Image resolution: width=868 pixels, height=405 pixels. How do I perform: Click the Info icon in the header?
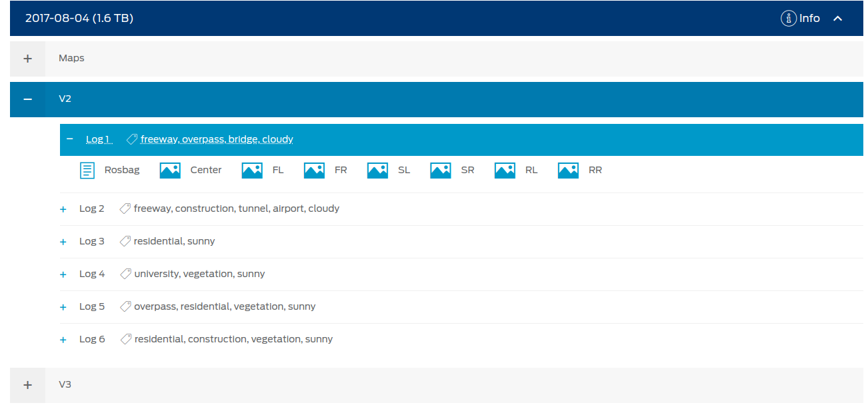click(x=788, y=18)
